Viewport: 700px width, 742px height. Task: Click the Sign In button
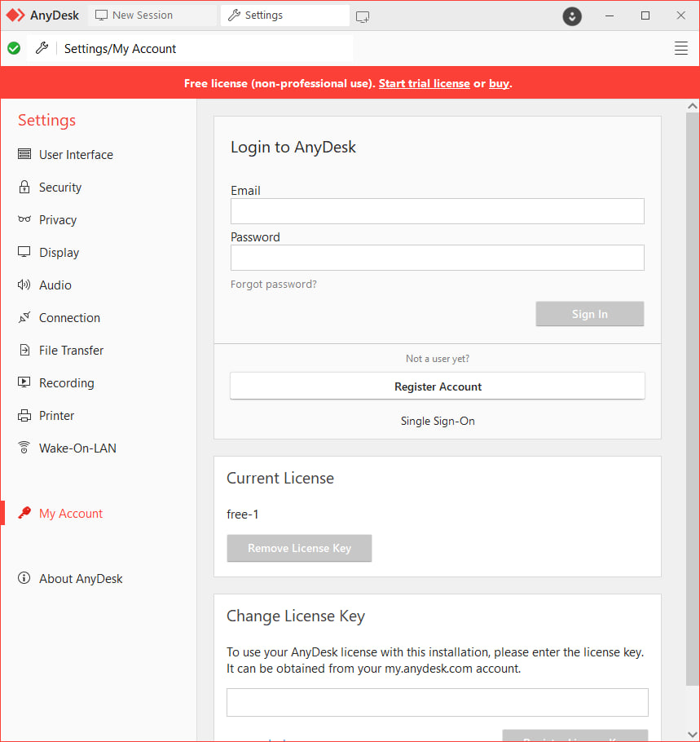point(590,314)
